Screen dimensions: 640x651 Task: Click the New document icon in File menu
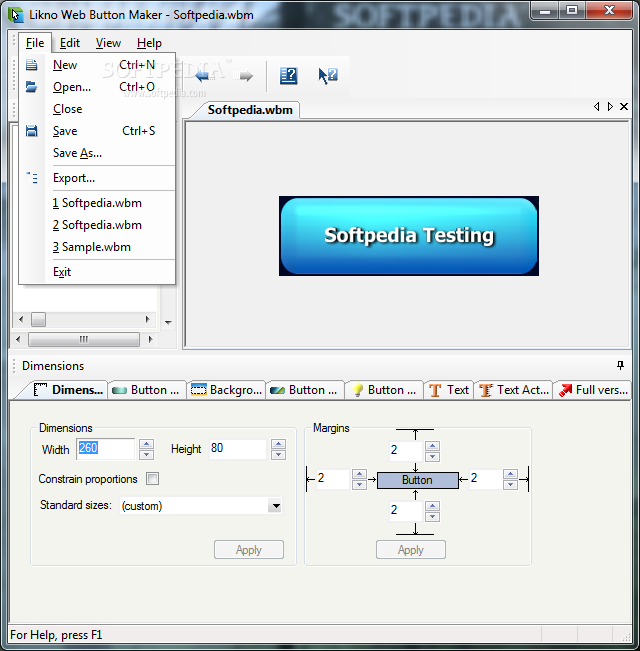[32, 65]
